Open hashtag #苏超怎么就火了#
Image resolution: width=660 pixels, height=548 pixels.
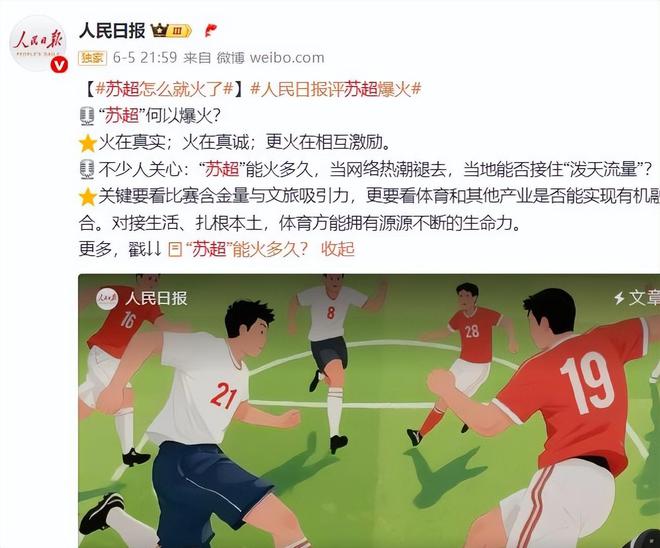pos(165,89)
